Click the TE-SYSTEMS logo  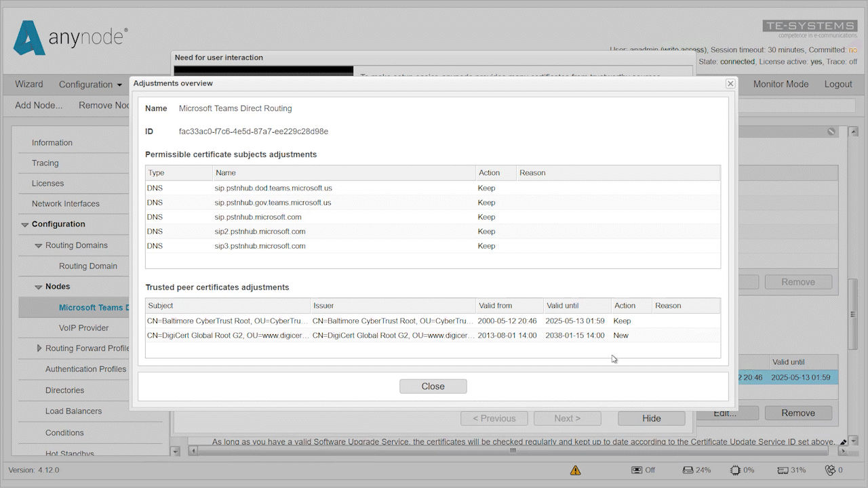tap(810, 29)
